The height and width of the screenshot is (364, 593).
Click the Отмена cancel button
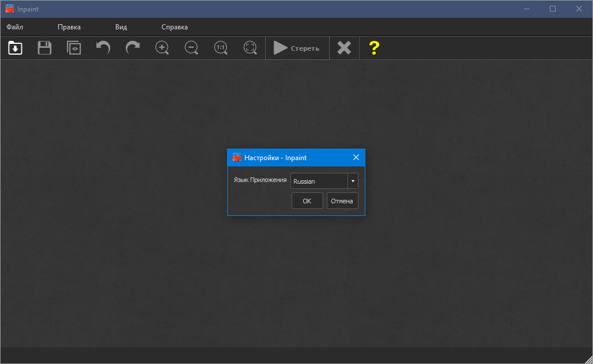pos(342,201)
